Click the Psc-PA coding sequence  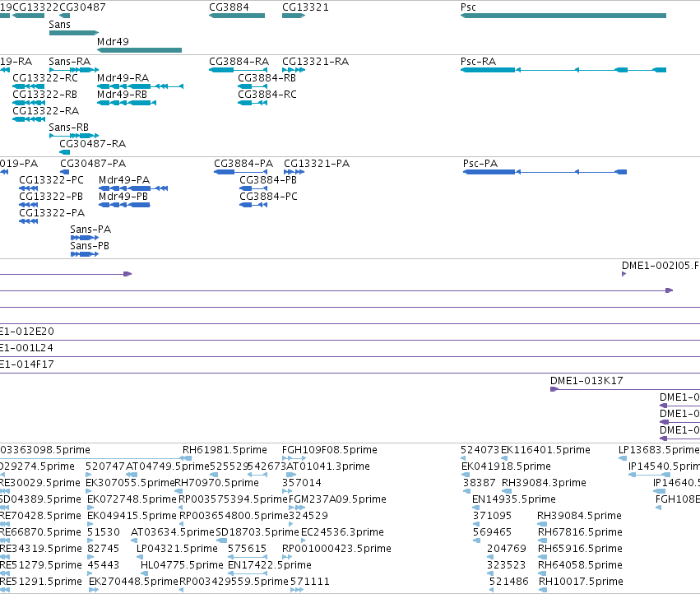[545, 172]
